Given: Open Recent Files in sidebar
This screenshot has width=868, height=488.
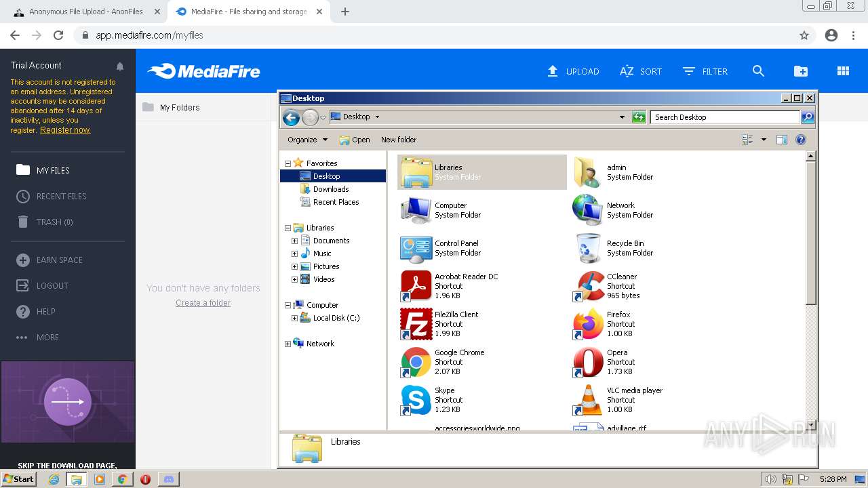Looking at the screenshot, I should pos(51,196).
